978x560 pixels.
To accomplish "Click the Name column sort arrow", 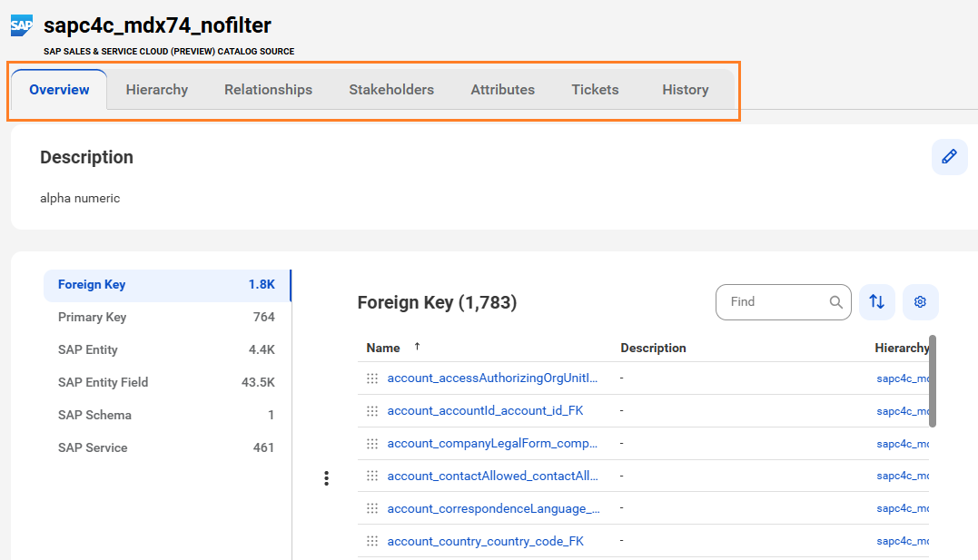I will coord(418,347).
